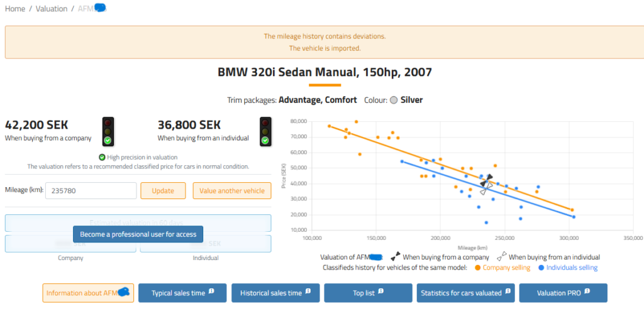Toggle the Individuals selling legend series
Screen dimensions: 644x309
tap(567, 268)
